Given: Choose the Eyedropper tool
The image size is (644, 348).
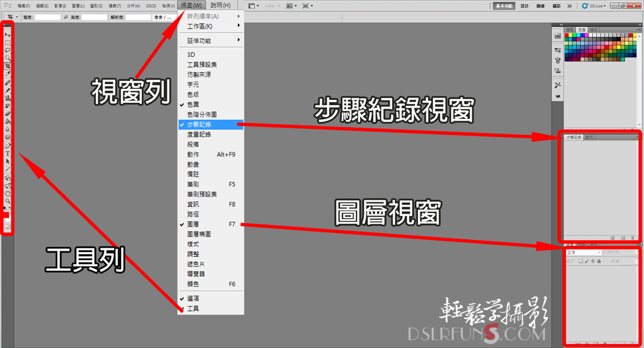Looking at the screenshot, I should pos(8,73).
